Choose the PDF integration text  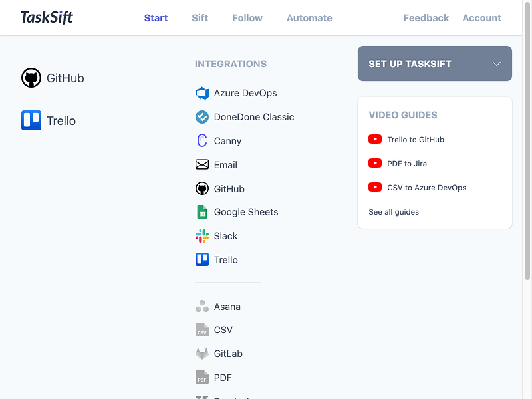pyautogui.click(x=223, y=378)
